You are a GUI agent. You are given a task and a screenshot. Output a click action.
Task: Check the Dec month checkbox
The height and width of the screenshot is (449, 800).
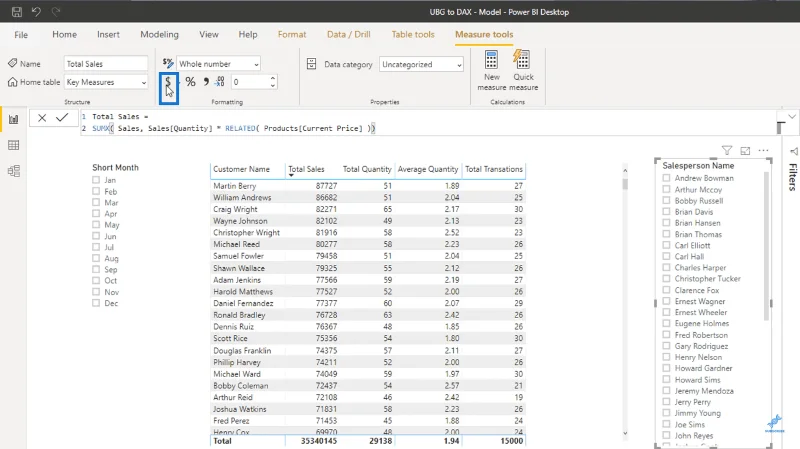click(96, 303)
